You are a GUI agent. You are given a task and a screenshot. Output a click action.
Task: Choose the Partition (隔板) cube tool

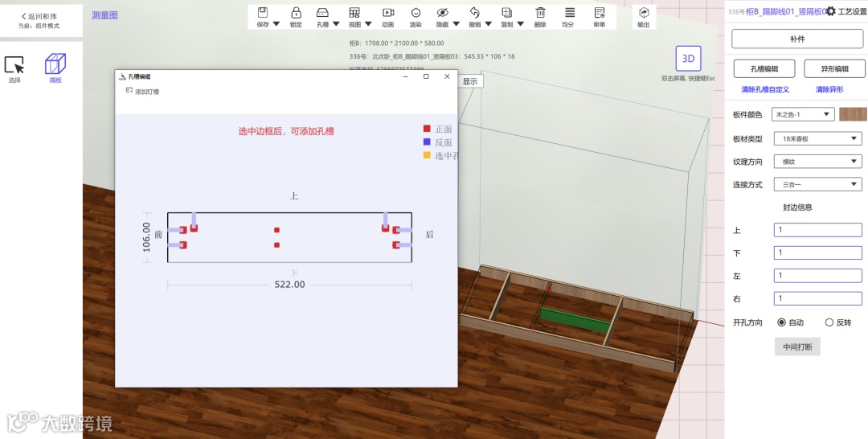pos(55,64)
